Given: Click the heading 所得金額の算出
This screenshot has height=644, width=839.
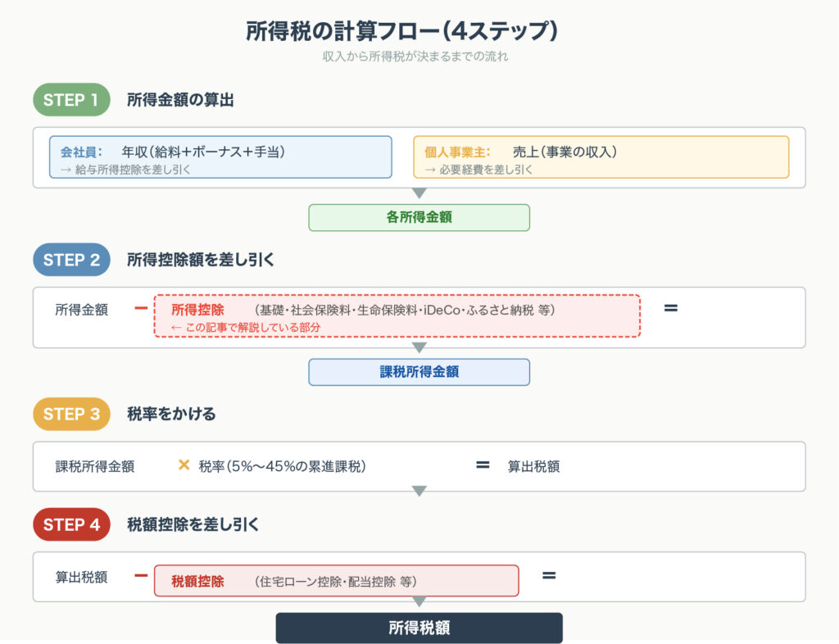Looking at the screenshot, I should 180,100.
